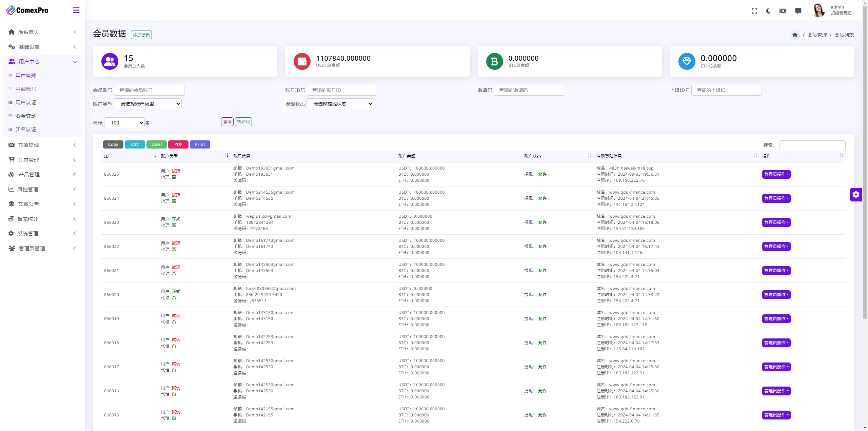Toggle fullscreen mode icon in top bar
The width and height of the screenshot is (868, 431).
coord(754,10)
